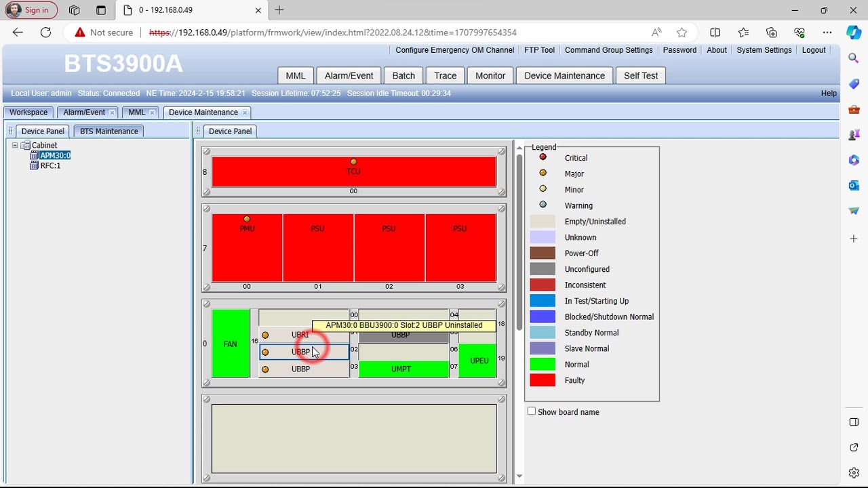Click the Logout link
The width and height of the screenshot is (868, 488).
814,50
